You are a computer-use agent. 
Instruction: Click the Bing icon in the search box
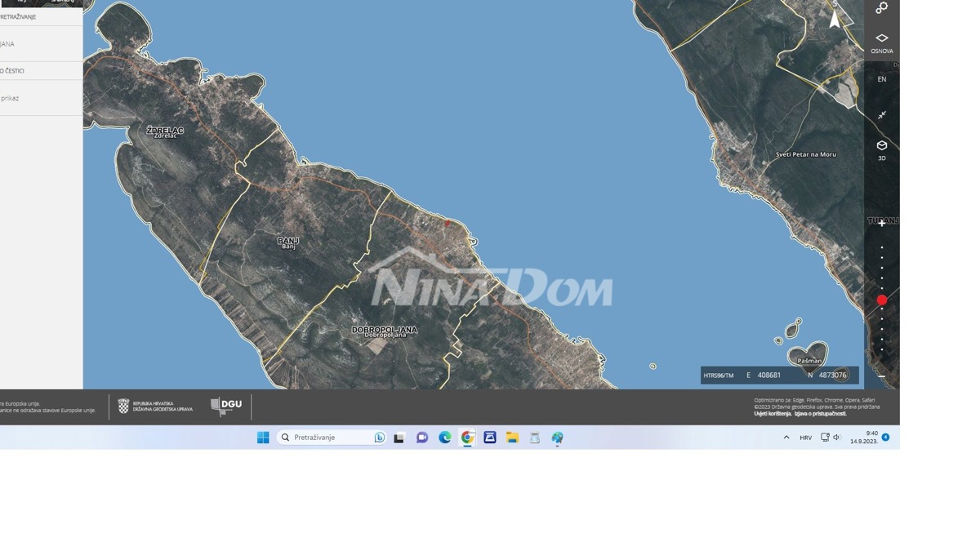pyautogui.click(x=378, y=437)
